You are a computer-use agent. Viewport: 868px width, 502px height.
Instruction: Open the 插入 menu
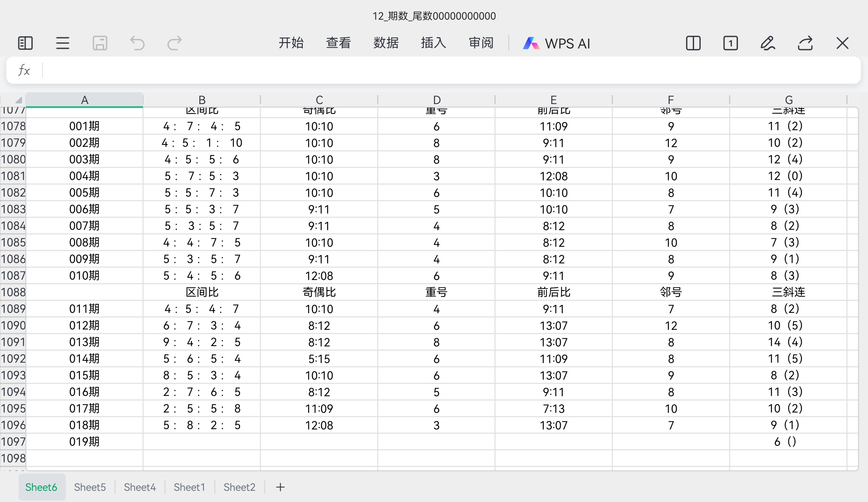433,43
